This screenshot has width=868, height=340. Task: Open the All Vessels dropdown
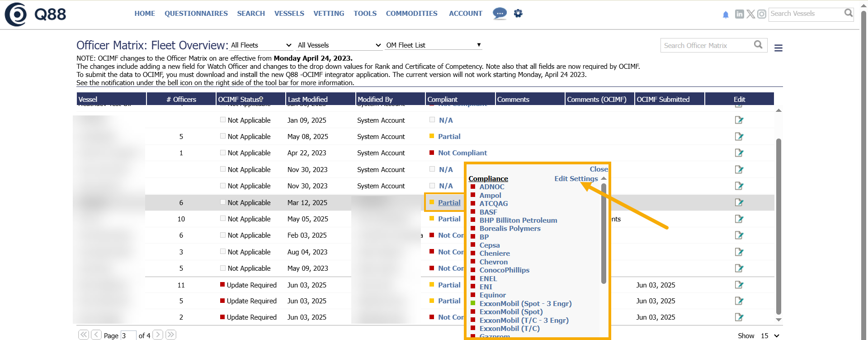coord(339,45)
